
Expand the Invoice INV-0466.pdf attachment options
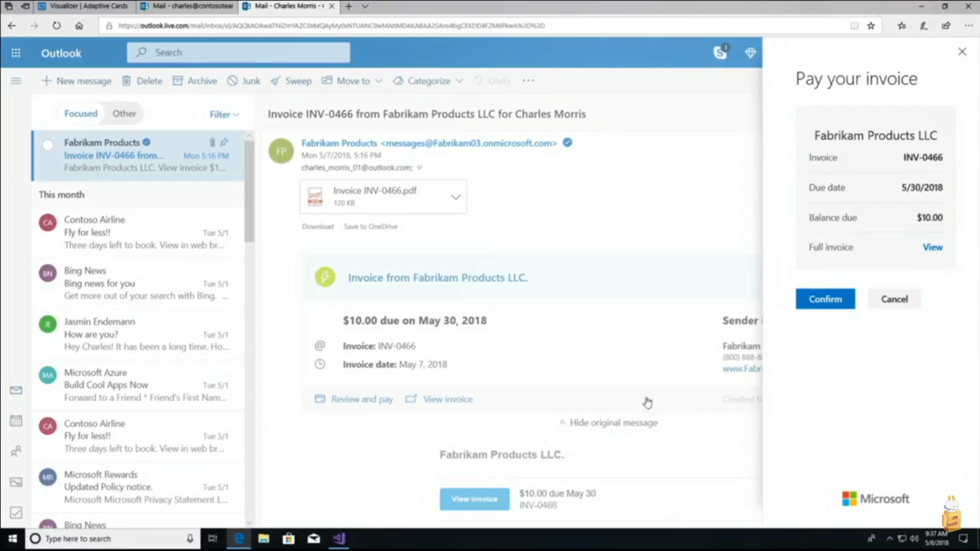pyautogui.click(x=456, y=197)
